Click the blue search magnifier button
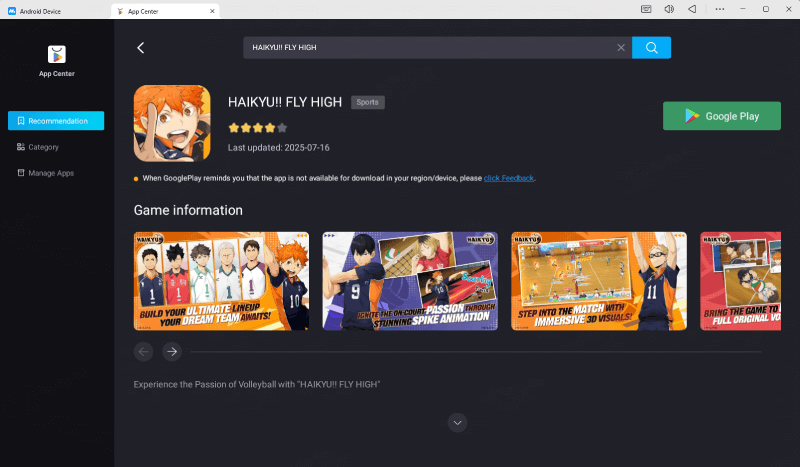This screenshot has height=467, width=800. point(652,47)
